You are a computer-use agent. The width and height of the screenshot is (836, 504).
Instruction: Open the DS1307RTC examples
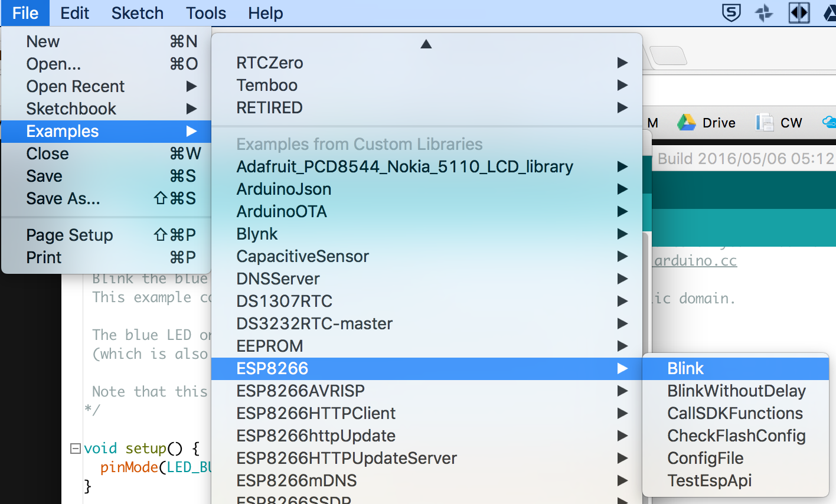(x=427, y=301)
